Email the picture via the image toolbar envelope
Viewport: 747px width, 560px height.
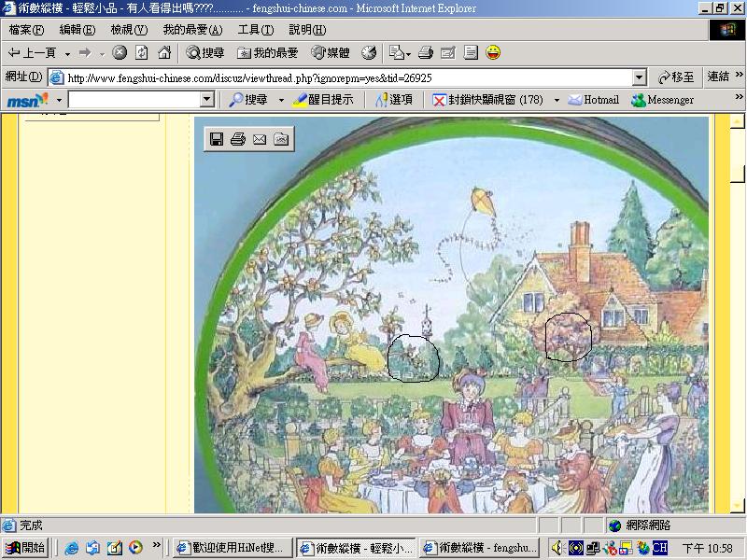(260, 139)
